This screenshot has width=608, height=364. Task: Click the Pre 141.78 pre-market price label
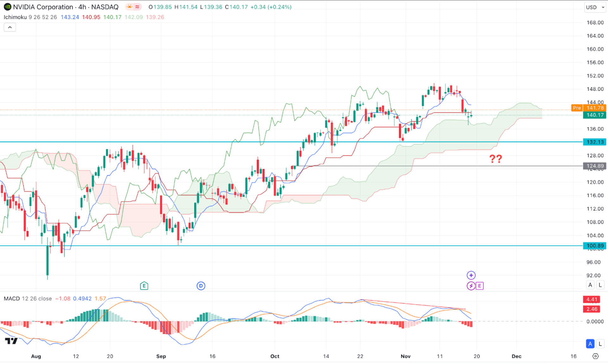click(589, 108)
